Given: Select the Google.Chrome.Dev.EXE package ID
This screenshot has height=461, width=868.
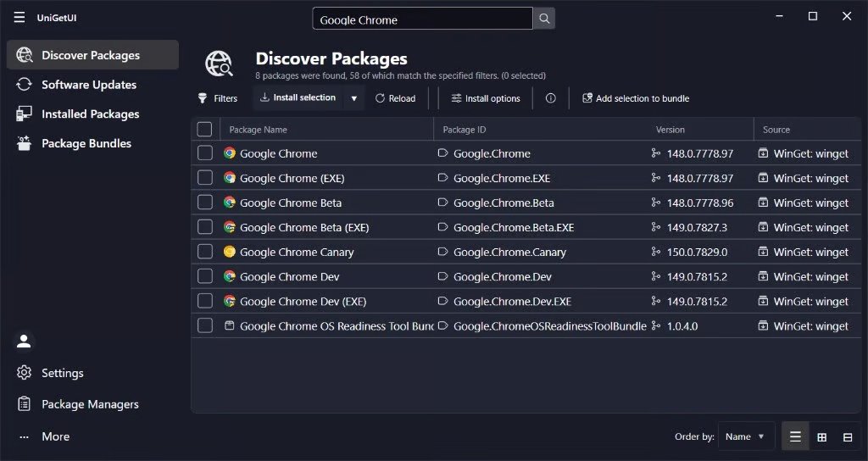Looking at the screenshot, I should click(x=513, y=301).
